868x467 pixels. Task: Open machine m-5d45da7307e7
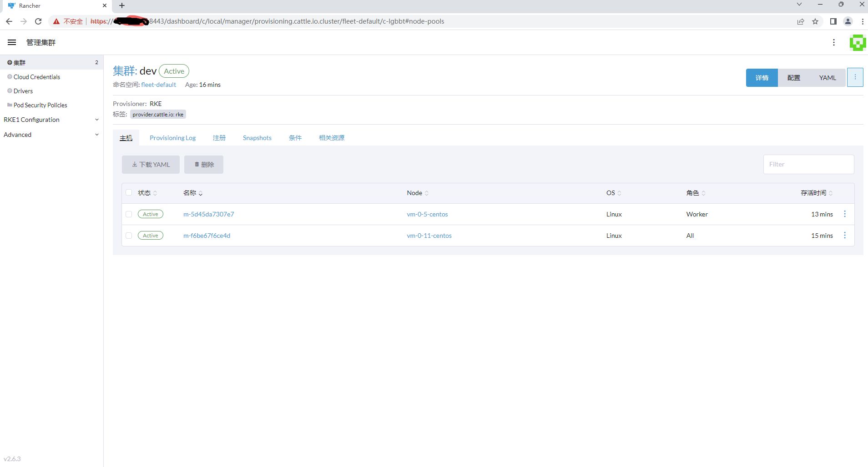click(x=209, y=214)
